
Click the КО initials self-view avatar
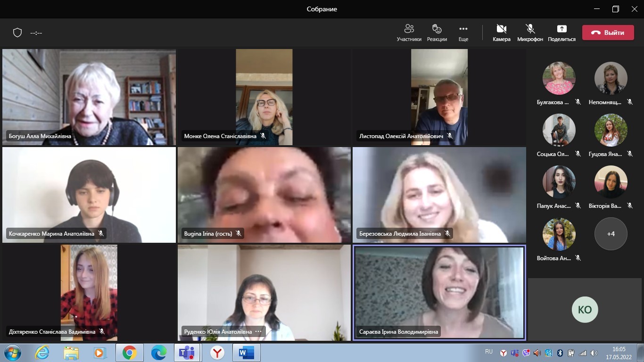[x=585, y=310]
